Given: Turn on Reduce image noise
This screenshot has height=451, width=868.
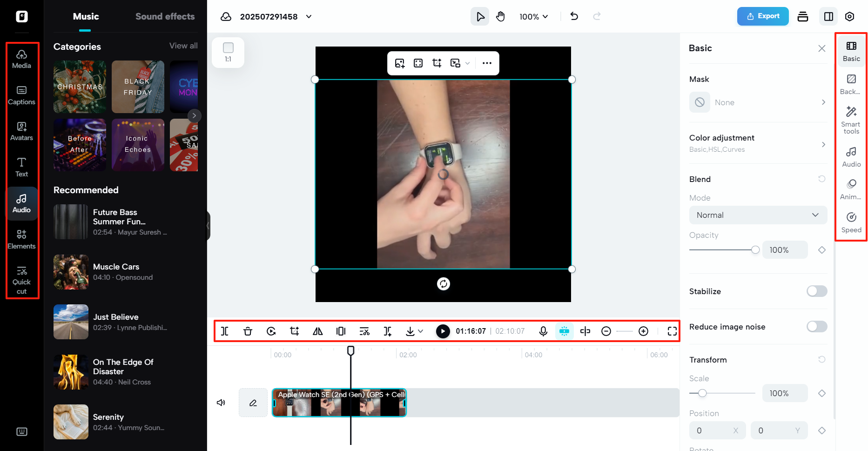Looking at the screenshot, I should pyautogui.click(x=816, y=326).
